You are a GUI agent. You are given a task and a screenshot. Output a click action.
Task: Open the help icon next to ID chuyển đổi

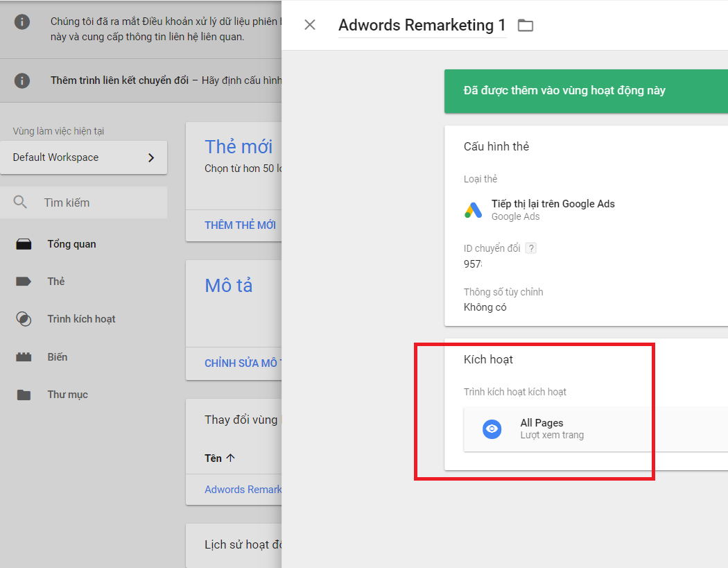[x=531, y=248]
